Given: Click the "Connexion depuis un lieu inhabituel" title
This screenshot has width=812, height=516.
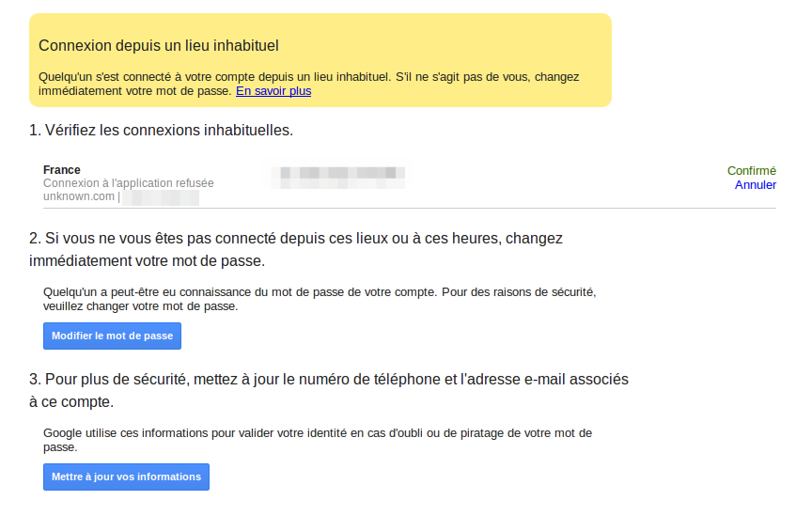Looking at the screenshot, I should [159, 45].
